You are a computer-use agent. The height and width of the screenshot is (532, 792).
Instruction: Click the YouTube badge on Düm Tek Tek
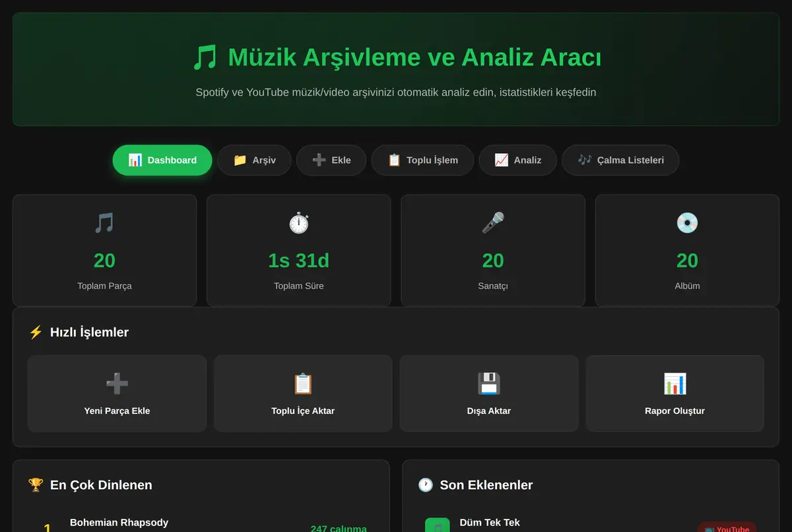[x=727, y=528]
